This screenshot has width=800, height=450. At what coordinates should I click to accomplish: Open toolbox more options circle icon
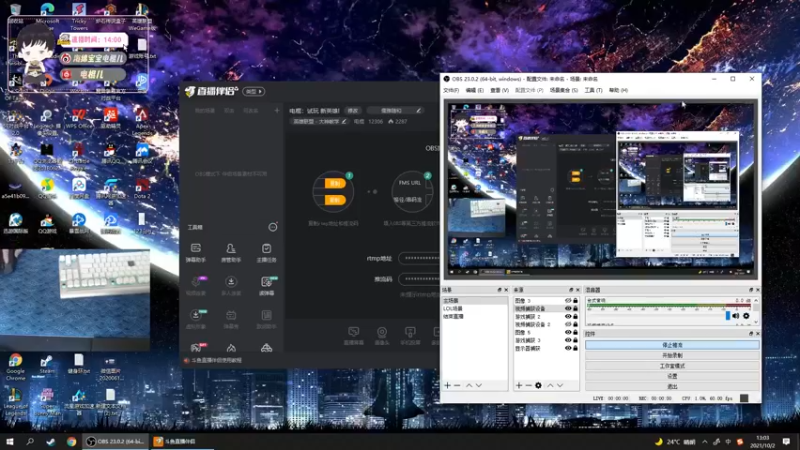pyautogui.click(x=273, y=227)
